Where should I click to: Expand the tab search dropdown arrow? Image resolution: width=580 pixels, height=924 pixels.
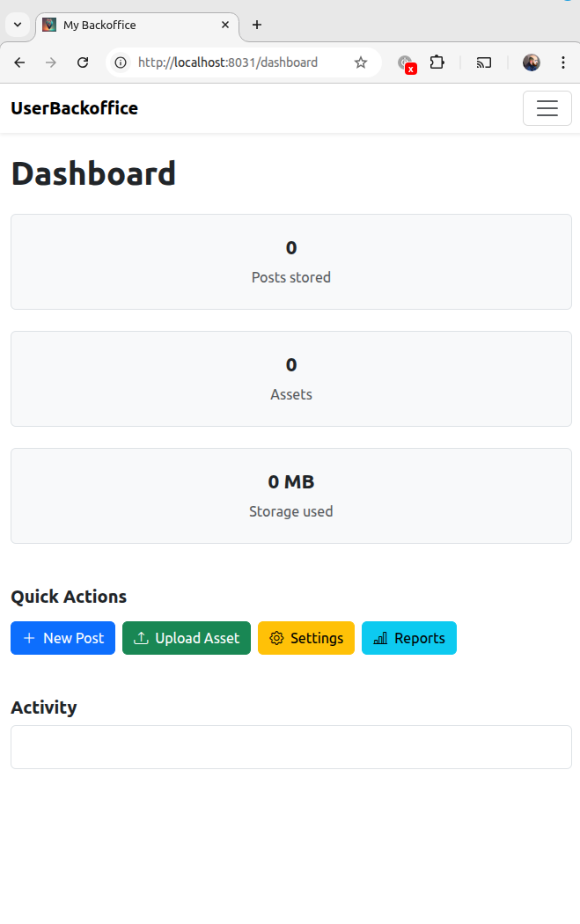pyautogui.click(x=18, y=25)
